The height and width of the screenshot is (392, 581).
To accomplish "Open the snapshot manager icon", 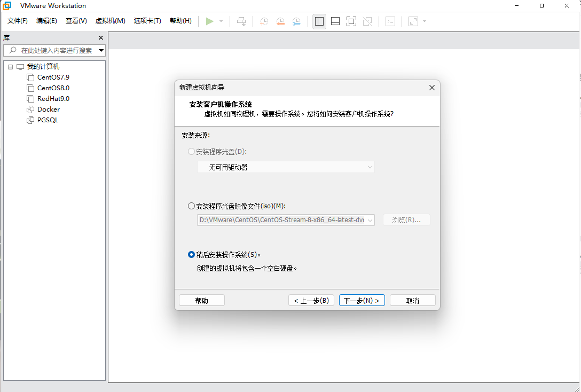I will (x=296, y=21).
